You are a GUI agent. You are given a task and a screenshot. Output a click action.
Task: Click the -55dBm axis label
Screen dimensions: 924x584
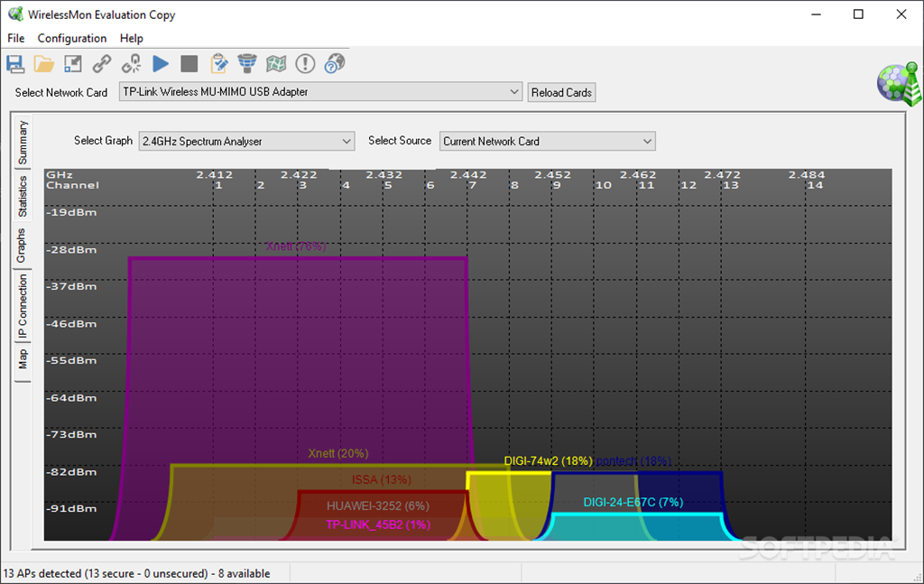[x=71, y=361]
